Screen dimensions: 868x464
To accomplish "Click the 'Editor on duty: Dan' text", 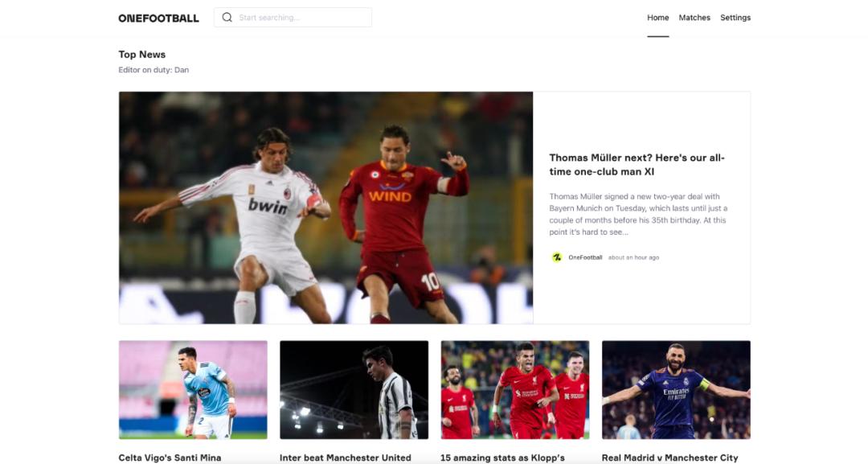I will [154, 70].
